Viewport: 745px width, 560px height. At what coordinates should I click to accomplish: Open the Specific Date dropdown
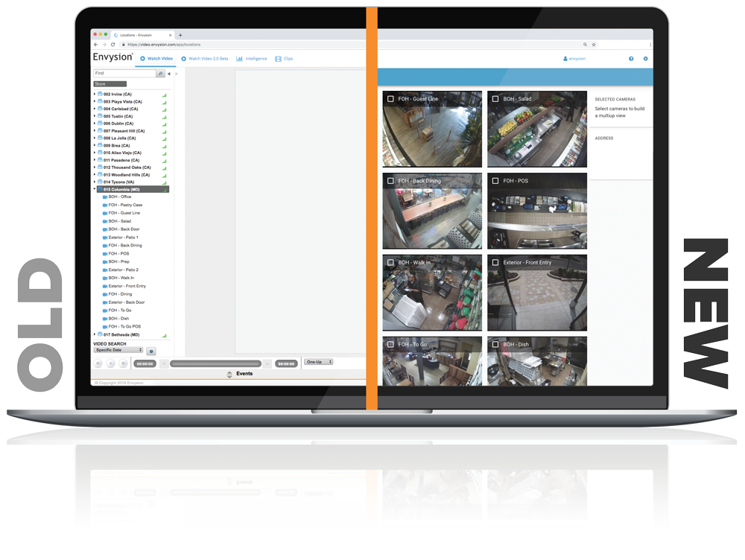point(118,350)
